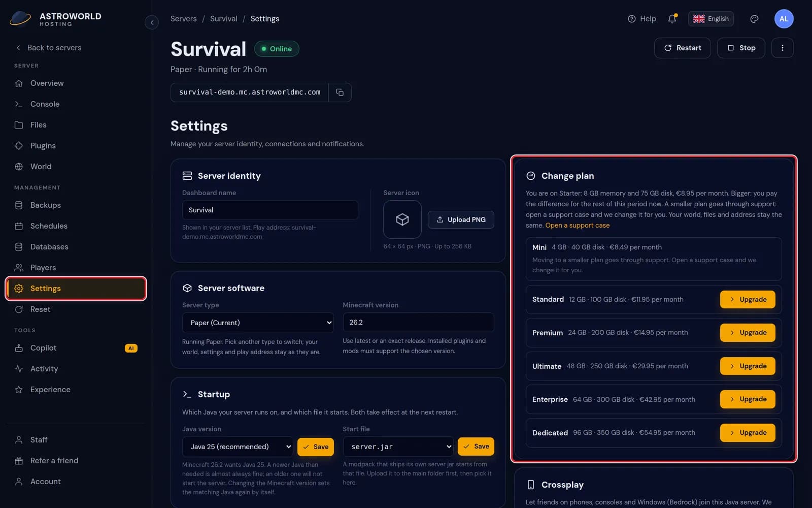Open the Files section
The height and width of the screenshot is (508, 812).
[x=76, y=125]
